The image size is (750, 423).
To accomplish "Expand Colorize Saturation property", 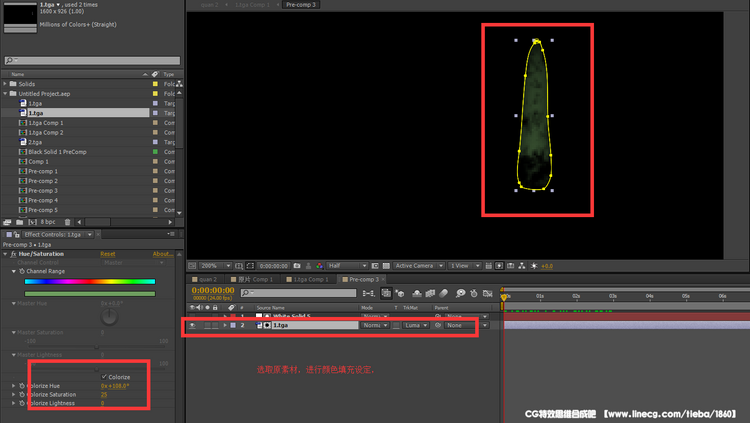I will point(14,394).
